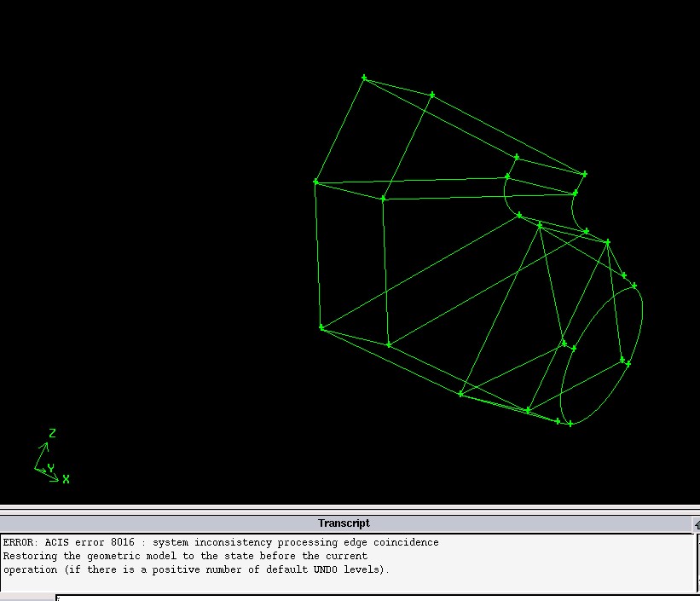Click empty black area of the graphics window
This screenshot has width=700, height=601.
[153, 213]
